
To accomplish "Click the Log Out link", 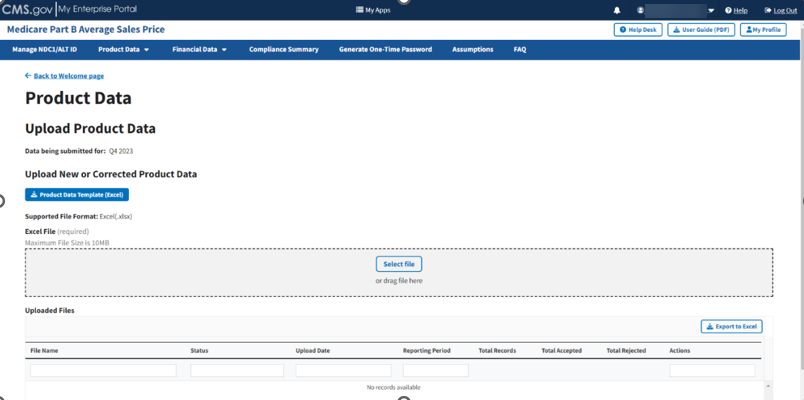I will pos(785,10).
